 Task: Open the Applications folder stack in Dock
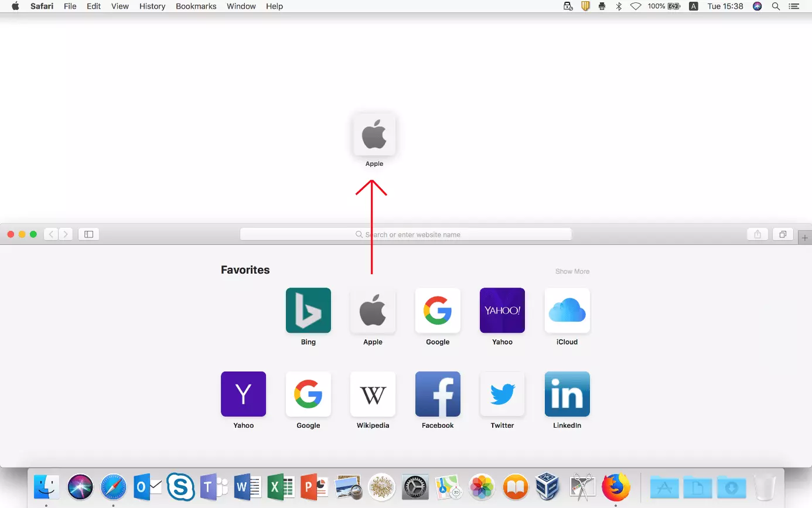pyautogui.click(x=664, y=487)
